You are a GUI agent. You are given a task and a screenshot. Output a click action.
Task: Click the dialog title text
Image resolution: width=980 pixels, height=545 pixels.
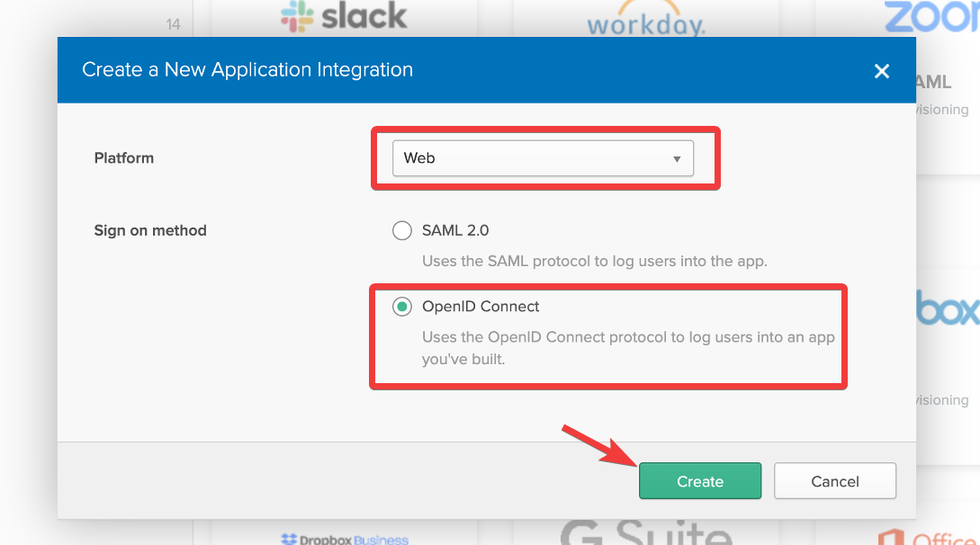pos(247,70)
